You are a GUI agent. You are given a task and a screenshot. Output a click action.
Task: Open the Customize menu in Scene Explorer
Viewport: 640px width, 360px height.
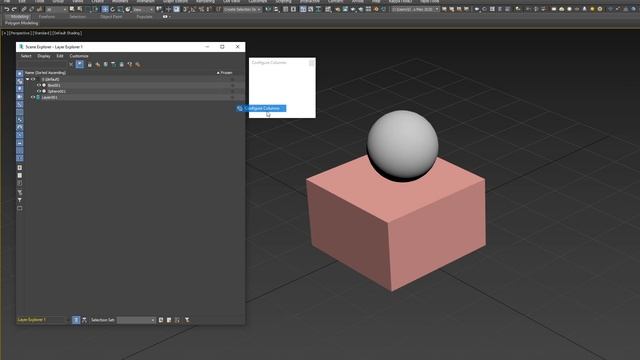(79, 56)
